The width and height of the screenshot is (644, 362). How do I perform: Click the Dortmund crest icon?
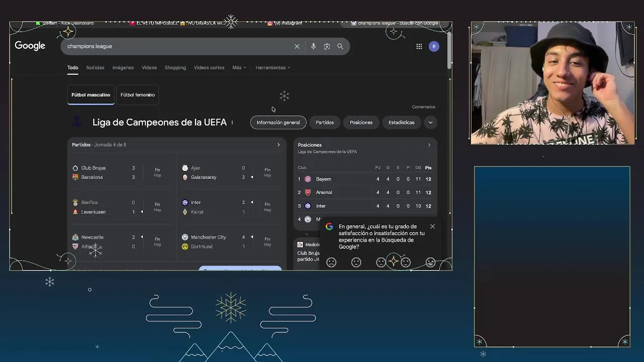[x=185, y=246]
